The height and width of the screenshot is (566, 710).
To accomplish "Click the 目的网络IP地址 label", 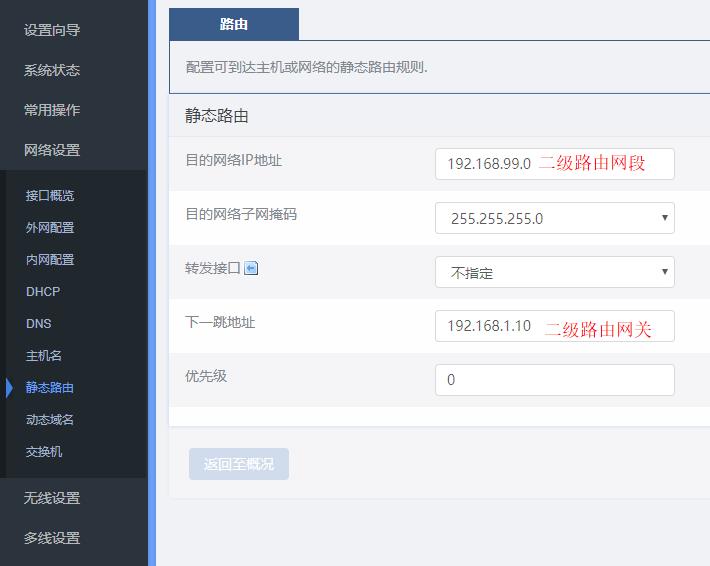I will click(234, 160).
